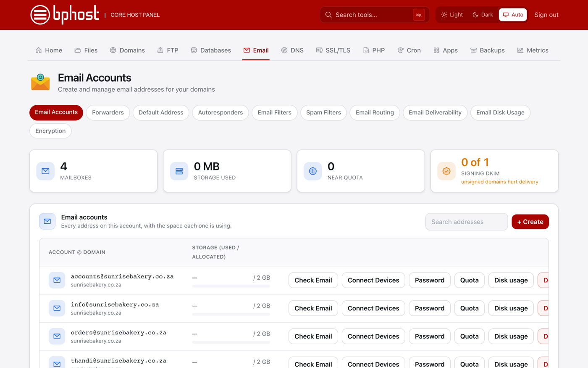This screenshot has width=588, height=368.
Task: Click the Storage Used server icon
Action: 179,171
